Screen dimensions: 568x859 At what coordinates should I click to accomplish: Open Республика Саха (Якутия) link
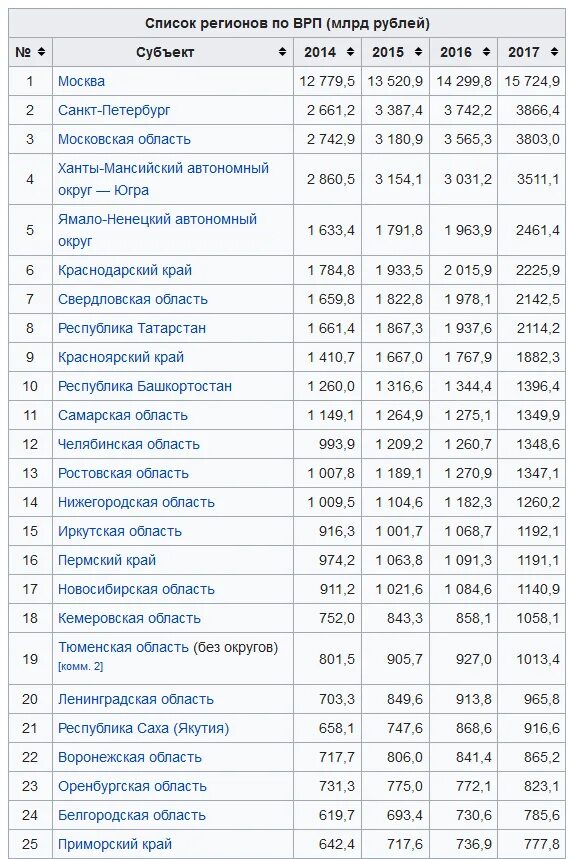pyautogui.click(x=144, y=728)
